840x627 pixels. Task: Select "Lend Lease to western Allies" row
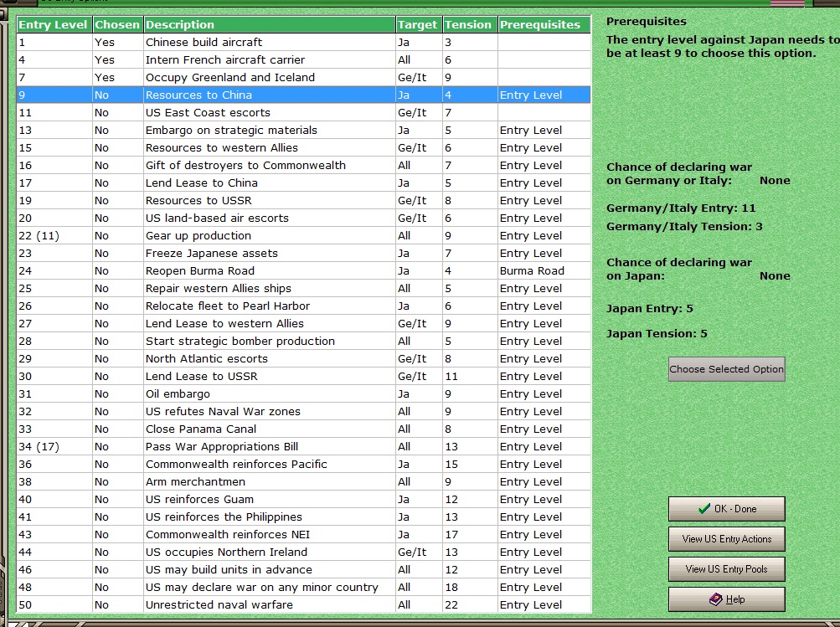click(304, 323)
